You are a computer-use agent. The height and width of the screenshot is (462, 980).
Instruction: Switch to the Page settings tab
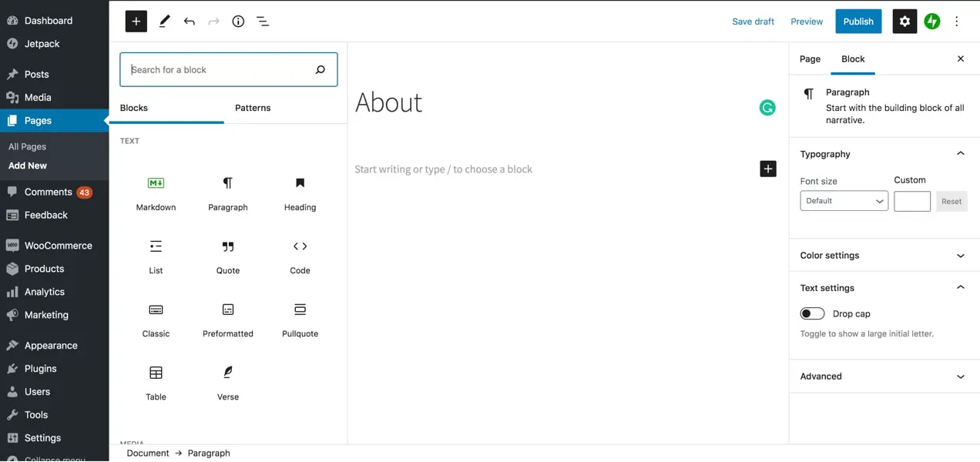(x=810, y=59)
